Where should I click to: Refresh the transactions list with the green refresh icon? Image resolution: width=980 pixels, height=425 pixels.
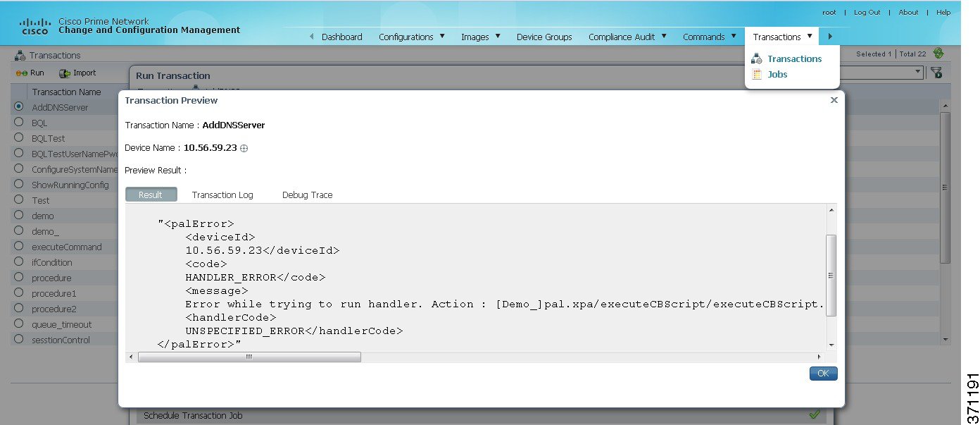point(938,54)
